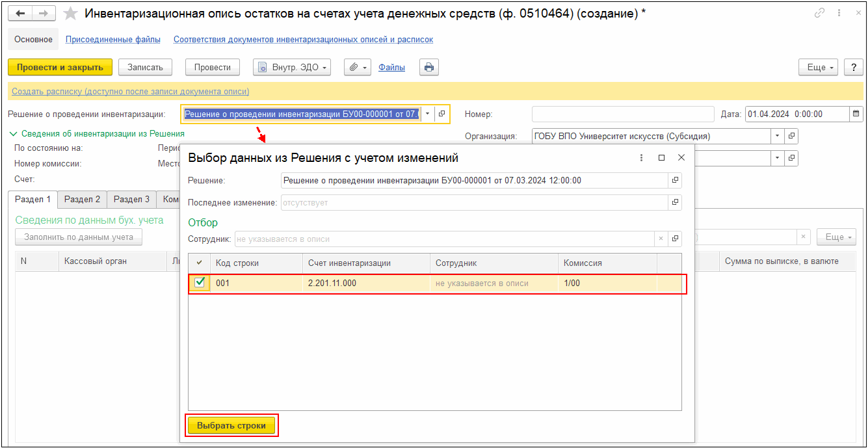Open help with question mark button
The width and height of the screenshot is (868, 448).
pyautogui.click(x=853, y=67)
